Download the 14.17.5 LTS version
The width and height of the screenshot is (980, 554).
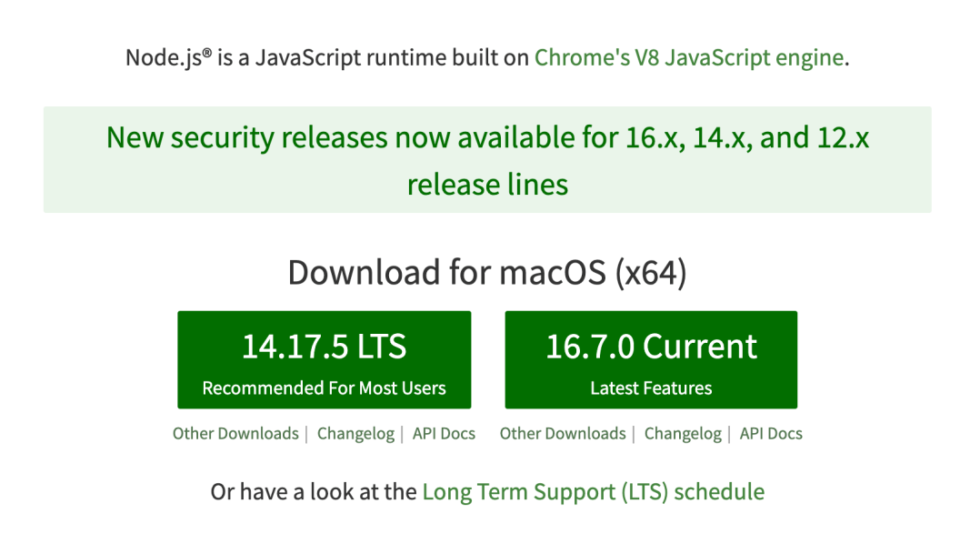tap(324, 347)
